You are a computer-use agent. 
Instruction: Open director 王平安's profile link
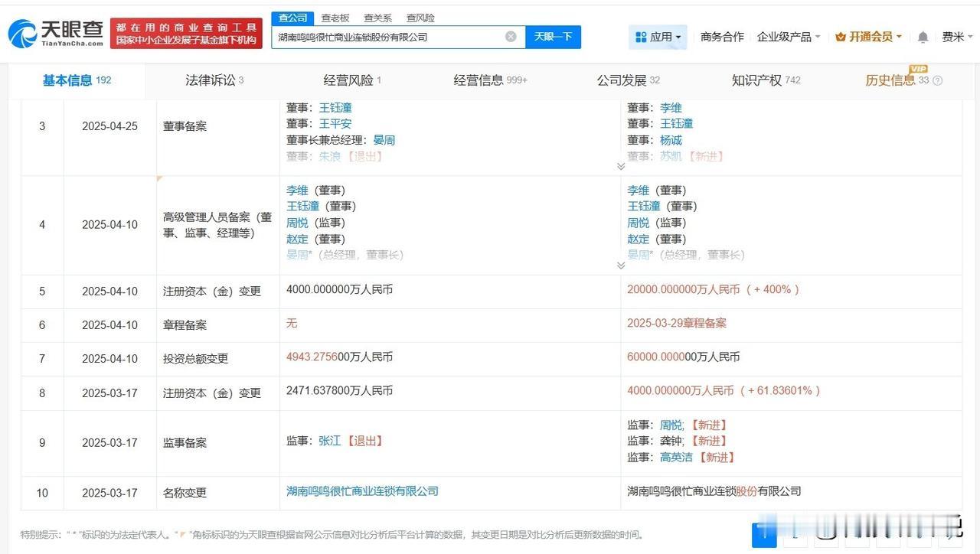(335, 124)
